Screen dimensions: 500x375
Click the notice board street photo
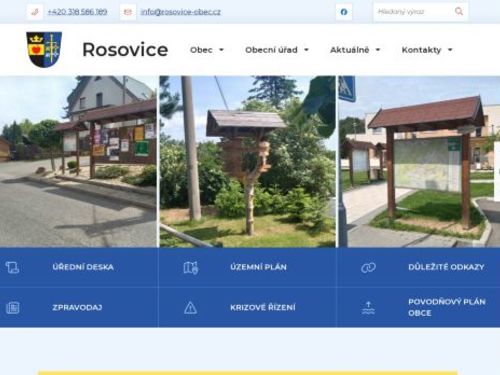78,161
